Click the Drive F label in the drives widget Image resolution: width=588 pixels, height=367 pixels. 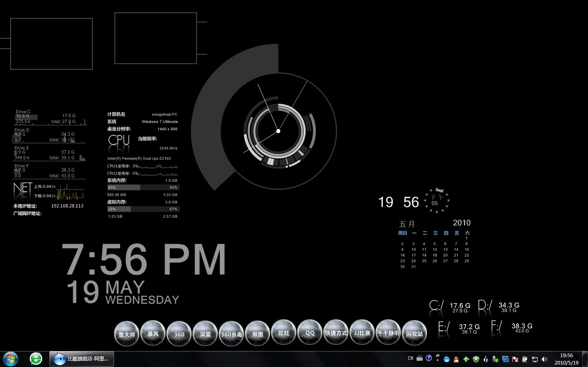(22, 166)
